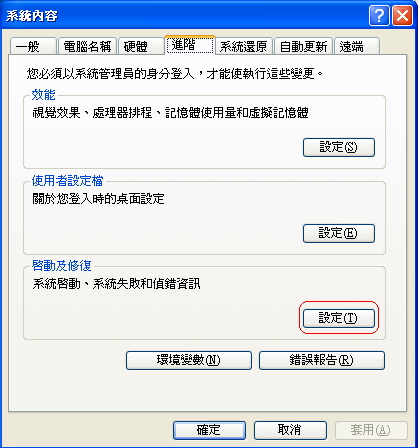Go to the 系統還原 tab
Viewport: 418px width, 448px height.
click(244, 46)
